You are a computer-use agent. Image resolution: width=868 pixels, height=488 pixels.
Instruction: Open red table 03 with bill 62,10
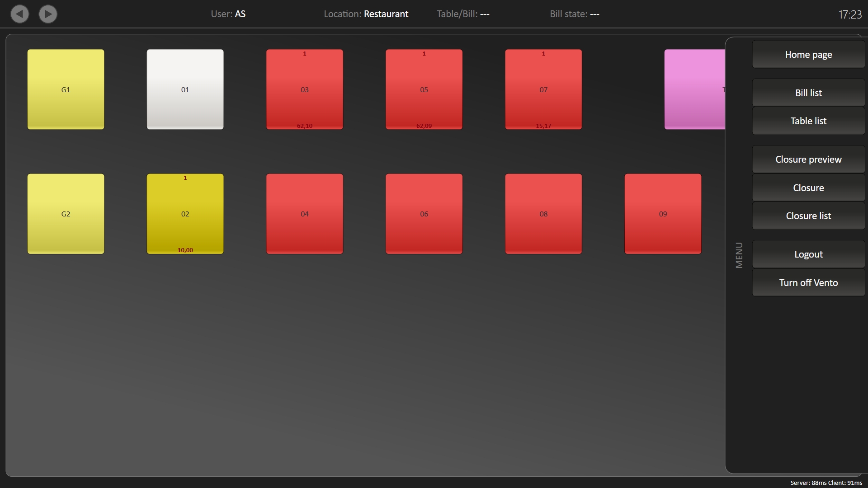(304, 89)
